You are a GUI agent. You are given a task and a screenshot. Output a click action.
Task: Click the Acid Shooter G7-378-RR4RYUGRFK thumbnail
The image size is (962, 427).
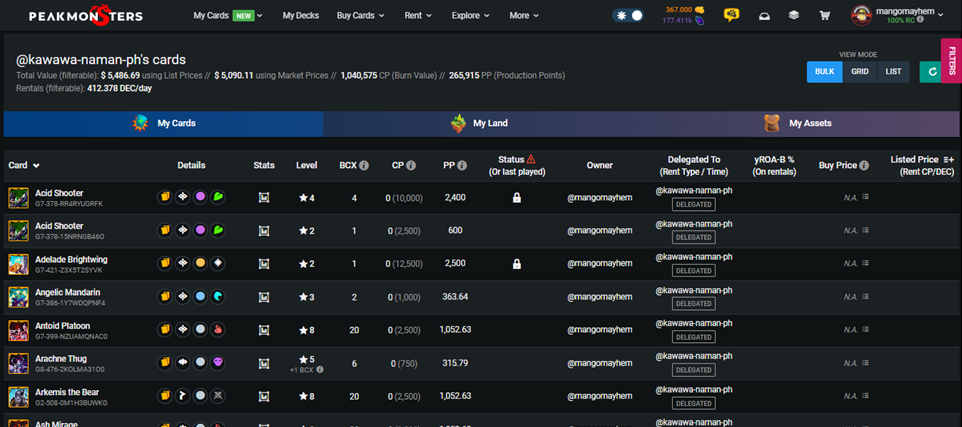pos(19,198)
